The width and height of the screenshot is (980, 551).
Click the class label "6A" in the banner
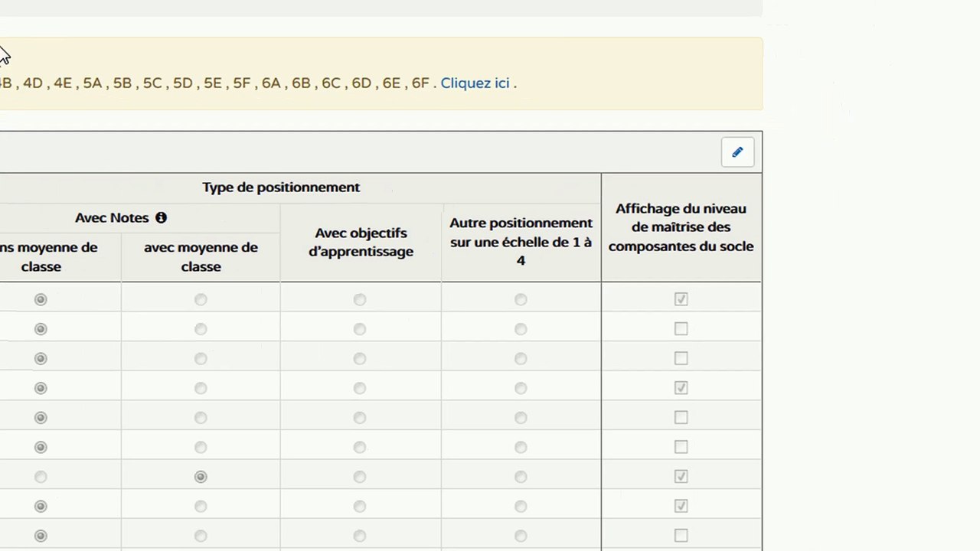(x=271, y=83)
